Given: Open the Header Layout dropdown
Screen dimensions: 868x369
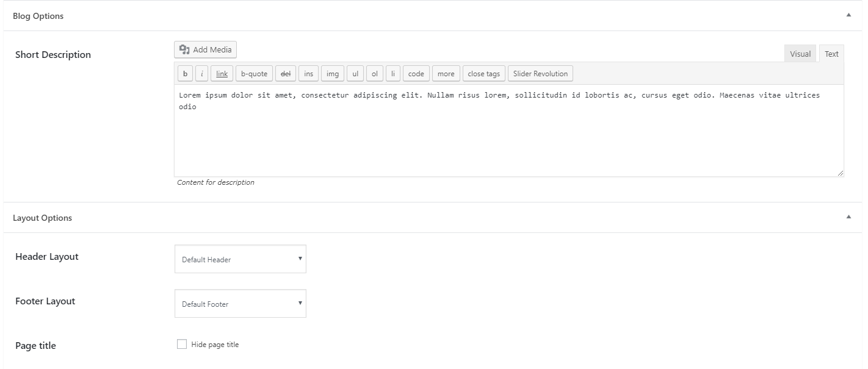Looking at the screenshot, I should point(241,259).
